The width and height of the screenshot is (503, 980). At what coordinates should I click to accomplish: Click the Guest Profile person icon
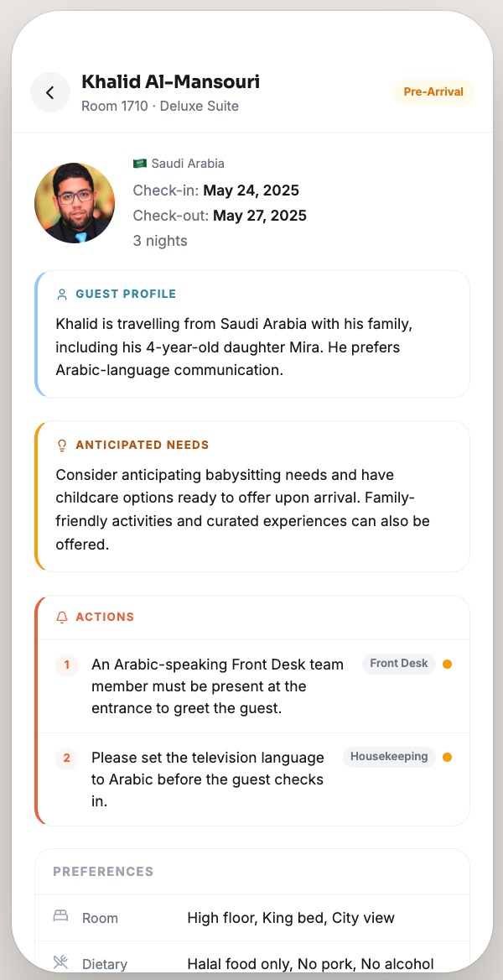(x=62, y=295)
